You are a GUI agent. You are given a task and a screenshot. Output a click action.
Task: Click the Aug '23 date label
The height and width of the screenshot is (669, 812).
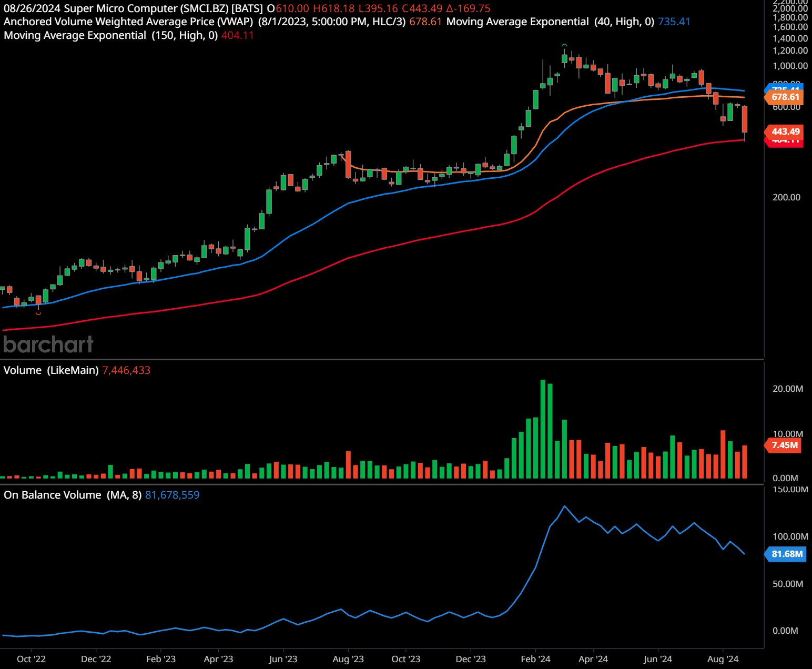tap(348, 659)
